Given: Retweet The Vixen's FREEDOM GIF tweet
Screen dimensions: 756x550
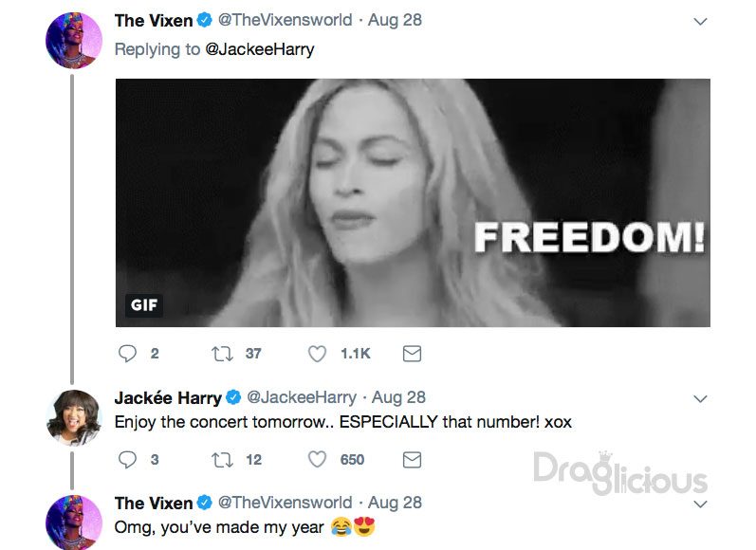Looking at the screenshot, I should coord(222,354).
